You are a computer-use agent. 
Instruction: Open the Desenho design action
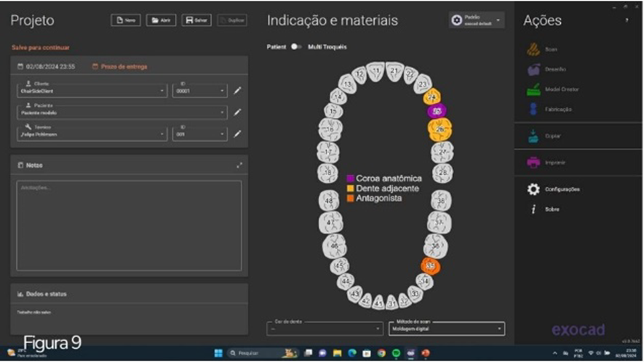point(533,70)
